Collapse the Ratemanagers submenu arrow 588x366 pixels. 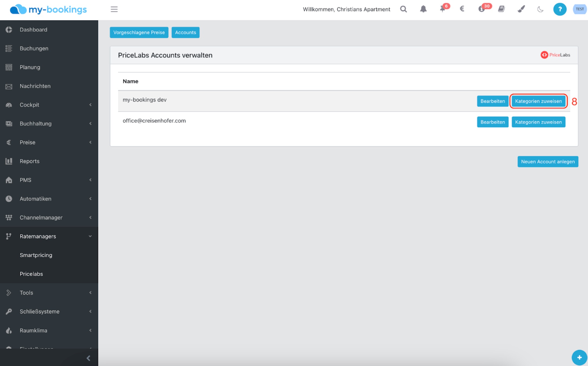click(x=90, y=236)
